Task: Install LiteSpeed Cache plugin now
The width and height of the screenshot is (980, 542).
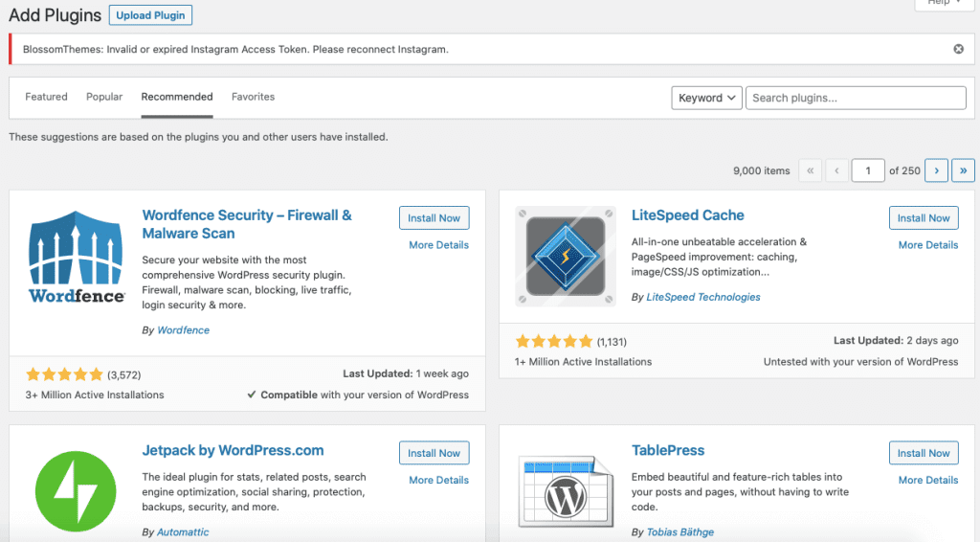Action: (924, 217)
